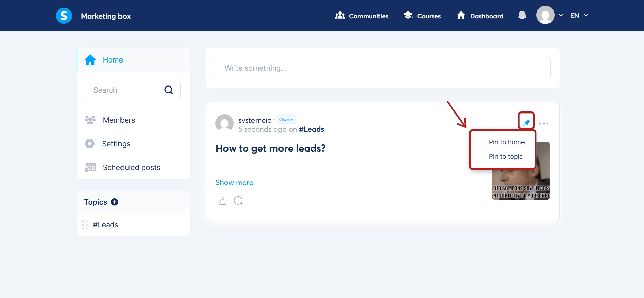Screen dimensions: 644x298
Task: Click the Write something input field
Action: pos(382,68)
